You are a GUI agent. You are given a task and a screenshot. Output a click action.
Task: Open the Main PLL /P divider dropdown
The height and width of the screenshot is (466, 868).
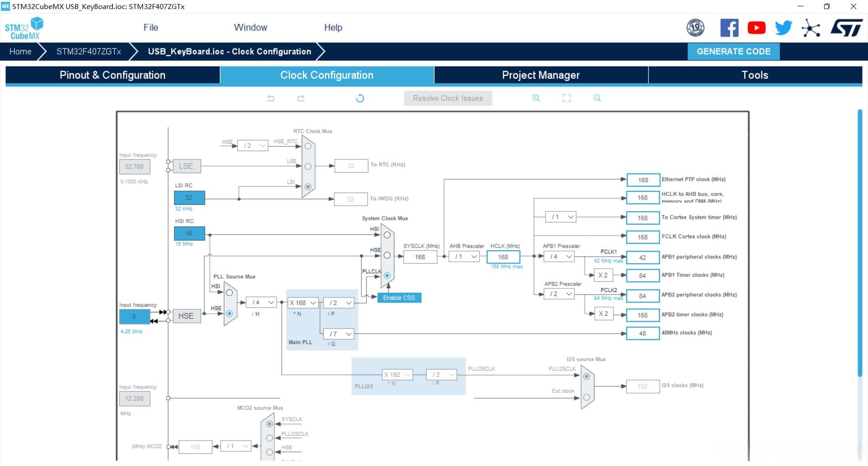pos(339,303)
